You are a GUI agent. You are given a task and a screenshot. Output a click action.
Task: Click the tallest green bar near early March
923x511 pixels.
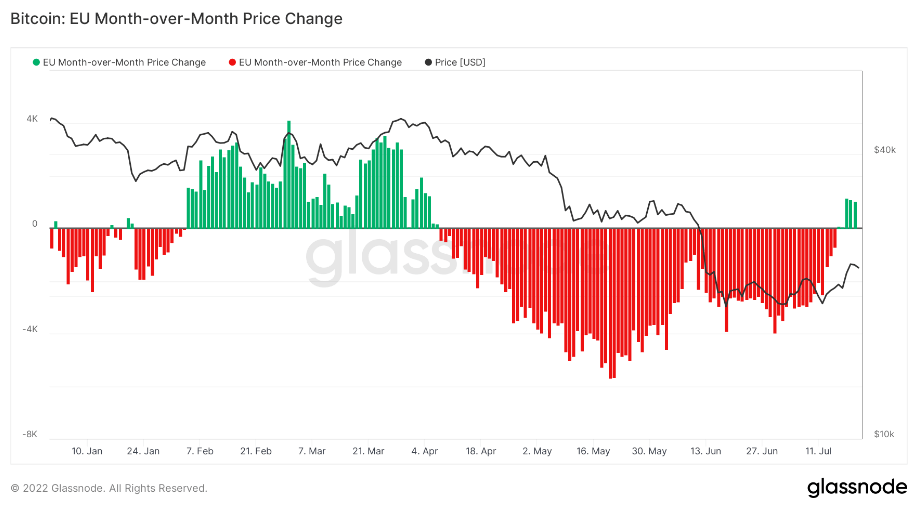pyautogui.click(x=289, y=174)
